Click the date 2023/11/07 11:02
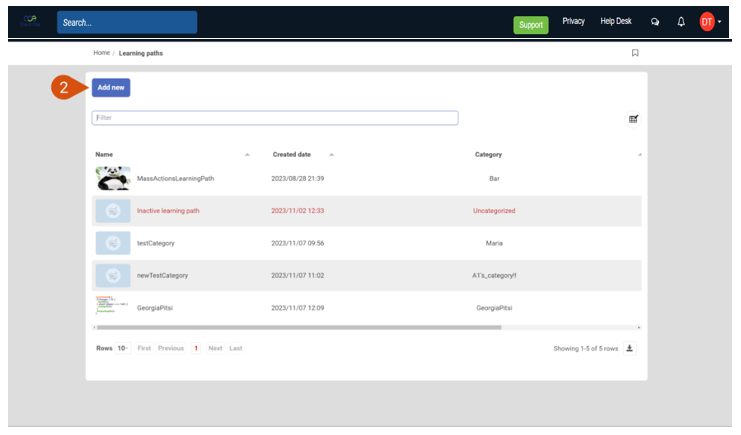Viewport: 741px width, 435px height. [x=298, y=276]
